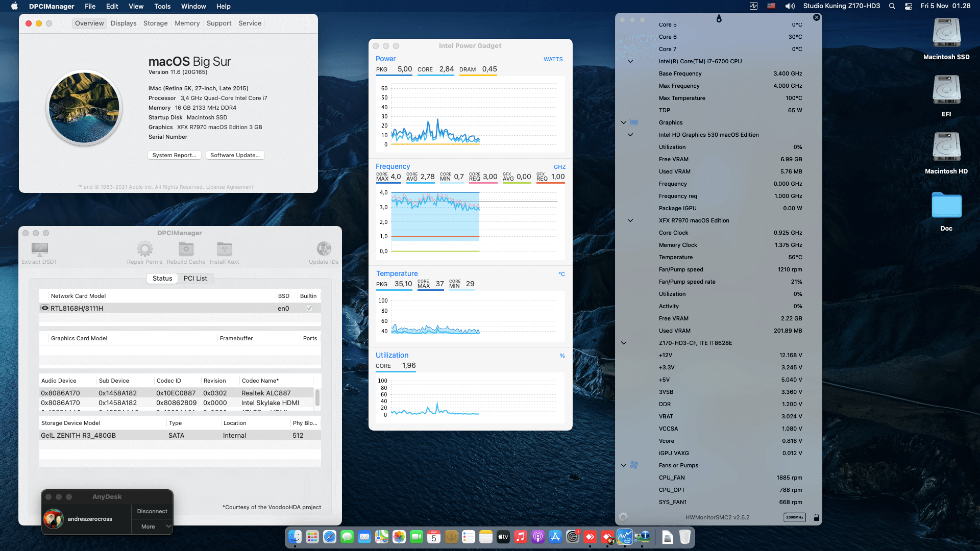The height and width of the screenshot is (551, 980).
Task: Click the drop pin icon atop HWMonitorSMC2
Action: tap(719, 18)
